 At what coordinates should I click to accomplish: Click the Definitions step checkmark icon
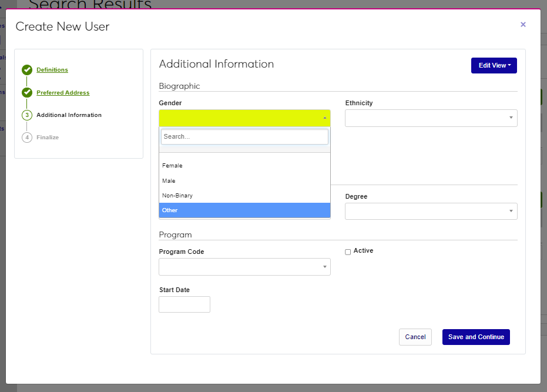coord(27,70)
